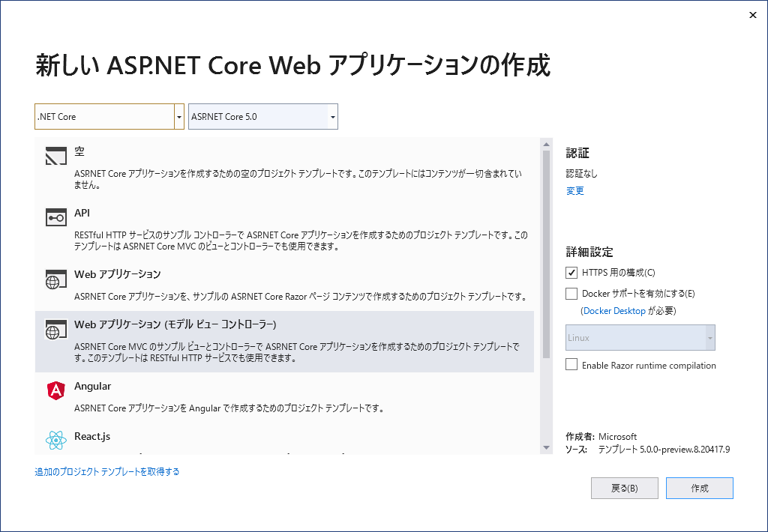The image size is (768, 532).
Task: Open the Linux container OS dropdown
Action: coord(708,337)
